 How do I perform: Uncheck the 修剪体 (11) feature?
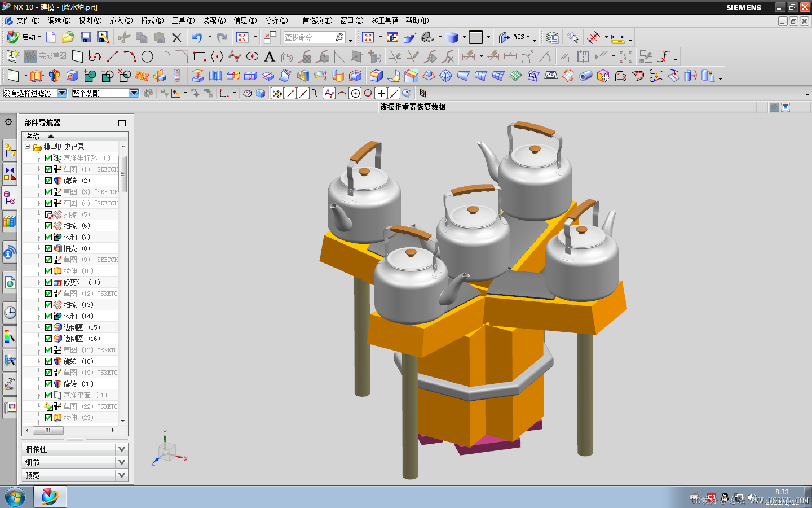(48, 282)
